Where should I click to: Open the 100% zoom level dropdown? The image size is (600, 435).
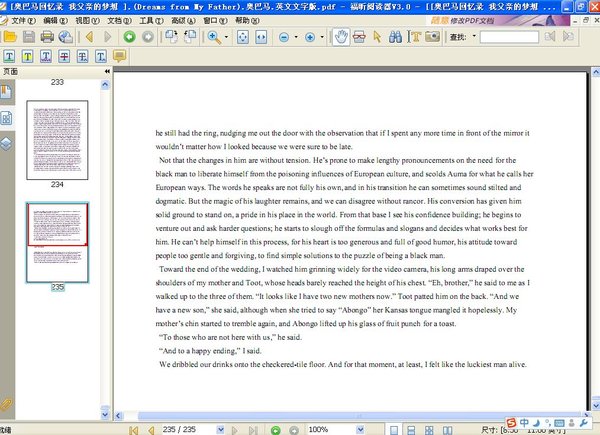pos(360,430)
